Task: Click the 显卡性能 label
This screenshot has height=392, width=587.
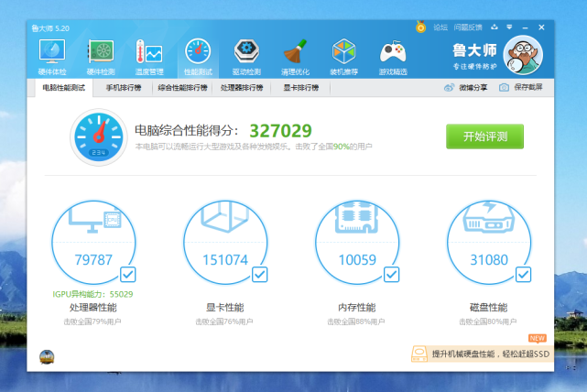Action: (x=225, y=308)
